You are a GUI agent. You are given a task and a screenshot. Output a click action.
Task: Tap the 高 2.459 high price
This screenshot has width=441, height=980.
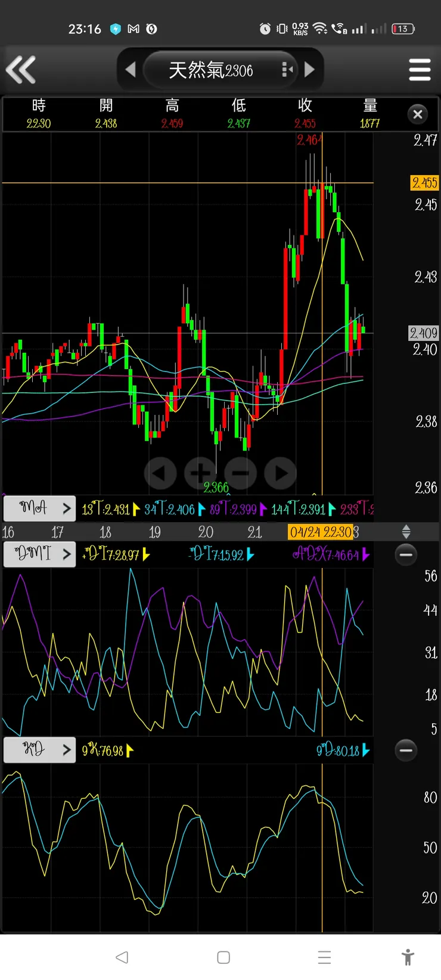tap(172, 114)
